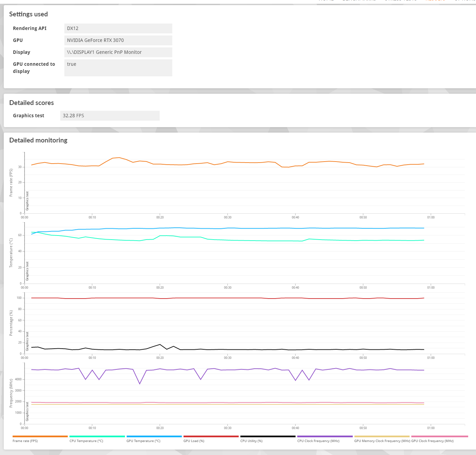Click the 00:30 tick on frame rate chart
This screenshot has height=455, width=476.
(228, 217)
